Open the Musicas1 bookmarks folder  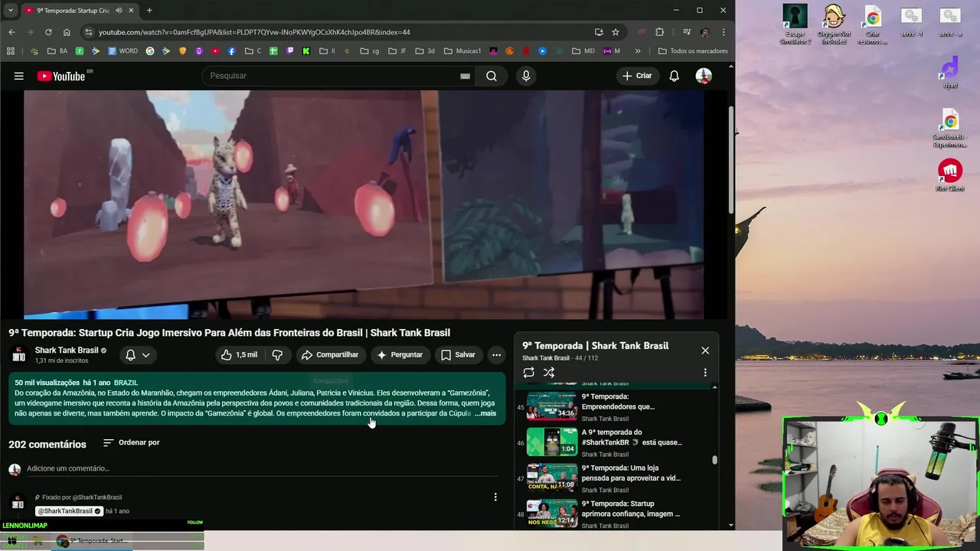point(462,51)
